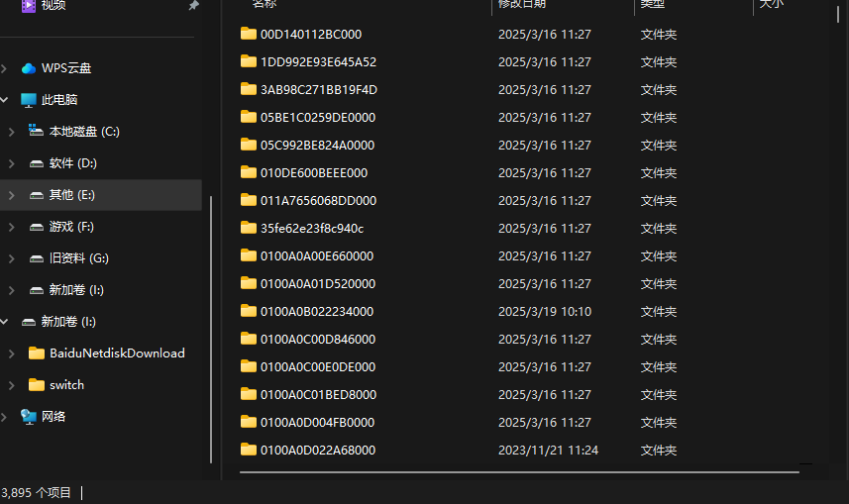Expand the switch folder node
The width and height of the screenshot is (849, 504).
(12, 385)
